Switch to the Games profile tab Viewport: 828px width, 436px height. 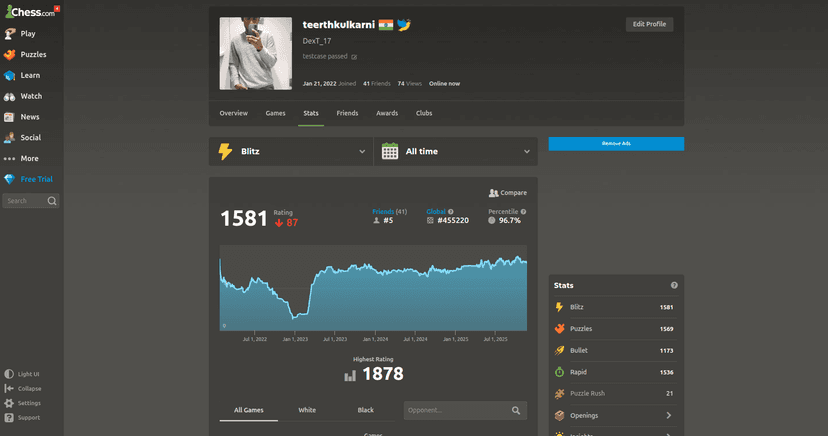pos(275,113)
